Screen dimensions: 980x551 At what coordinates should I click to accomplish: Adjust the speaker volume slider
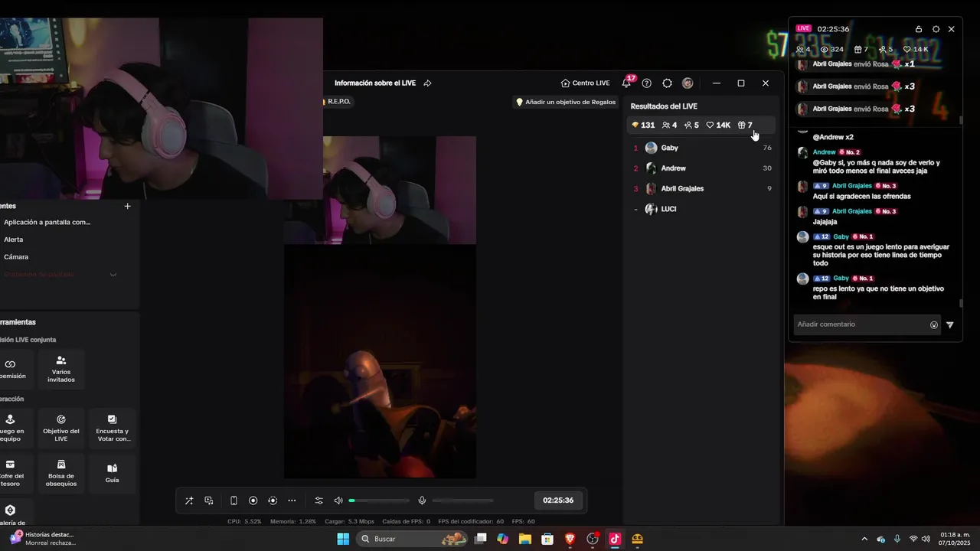379,500
